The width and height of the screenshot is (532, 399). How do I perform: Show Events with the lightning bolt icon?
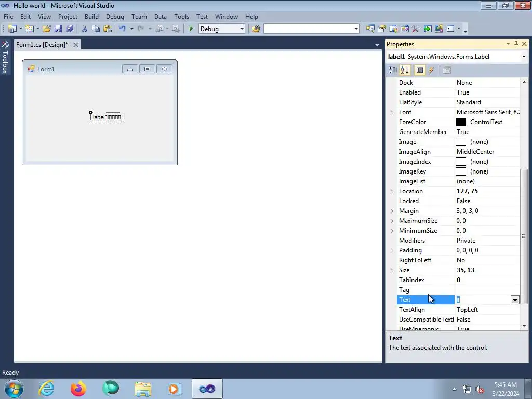tap(431, 70)
